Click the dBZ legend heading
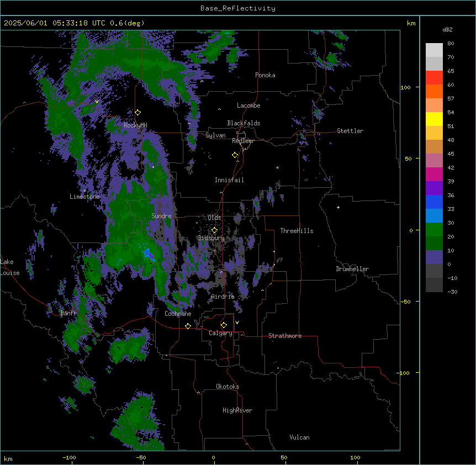This screenshot has width=476, height=465. pos(447,29)
